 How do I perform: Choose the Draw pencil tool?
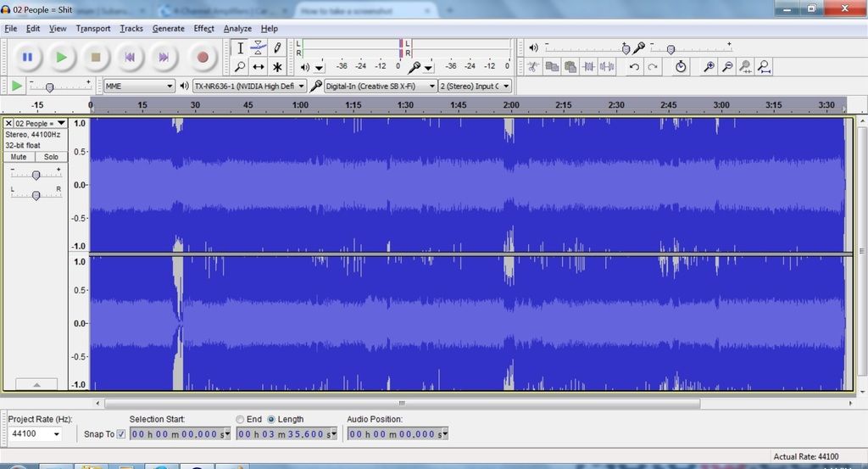pos(277,48)
